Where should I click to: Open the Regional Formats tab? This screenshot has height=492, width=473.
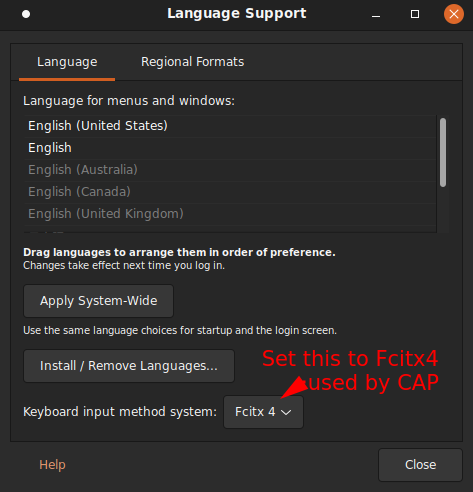coord(192,62)
